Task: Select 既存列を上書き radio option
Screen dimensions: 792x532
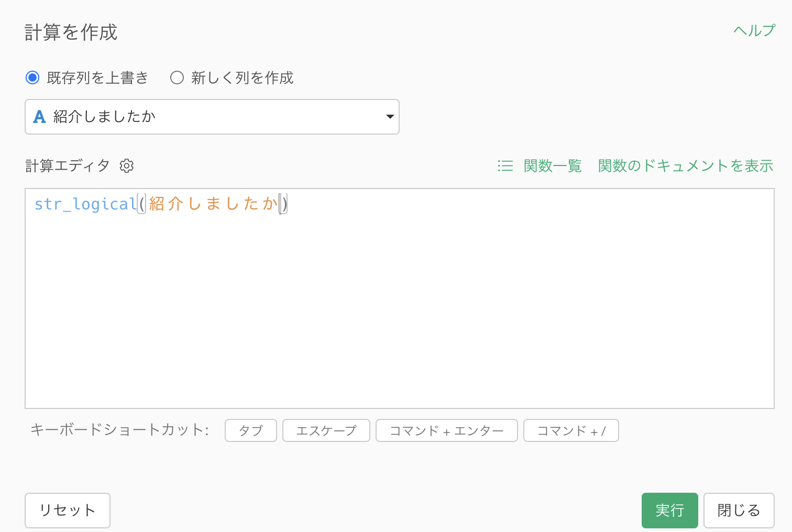Action: click(32, 78)
